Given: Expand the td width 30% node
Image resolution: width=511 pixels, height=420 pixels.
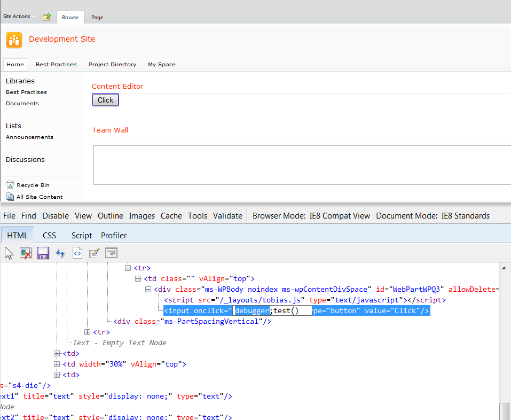Looking at the screenshot, I should pos(57,364).
